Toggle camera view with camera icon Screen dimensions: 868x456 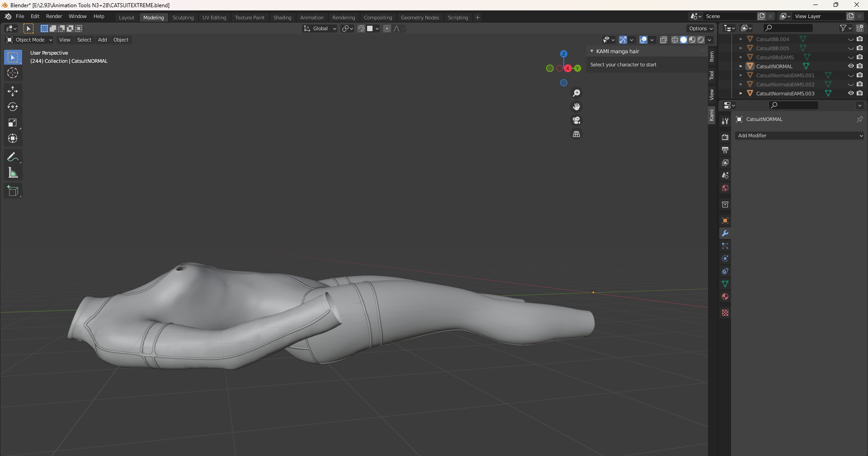coord(576,120)
